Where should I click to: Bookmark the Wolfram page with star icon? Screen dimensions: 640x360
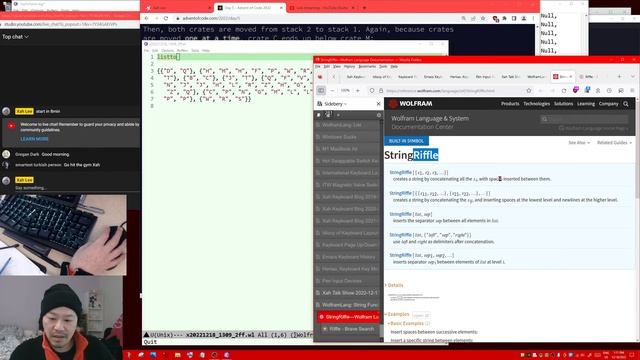[x=529, y=91]
